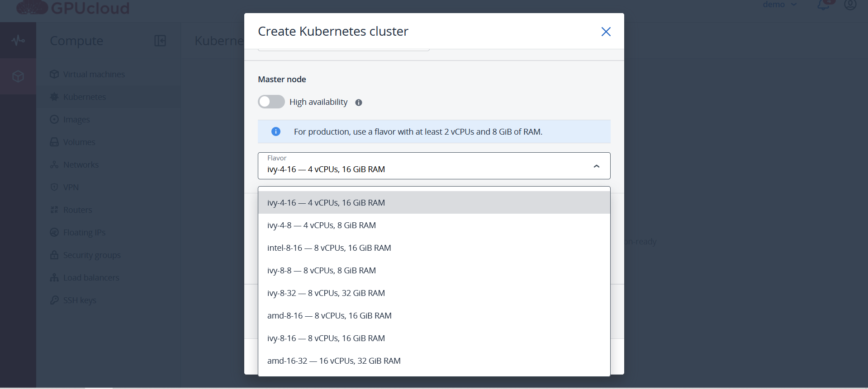The image size is (868, 389).
Task: Click the VPN shield icon
Action: [54, 187]
